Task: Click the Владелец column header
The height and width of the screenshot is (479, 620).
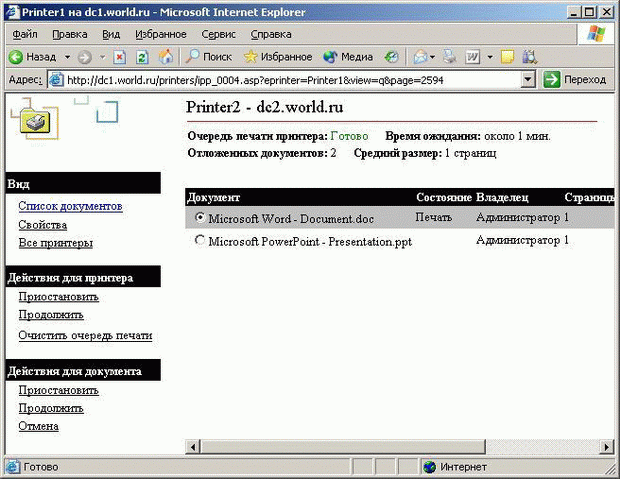Action: click(x=502, y=197)
